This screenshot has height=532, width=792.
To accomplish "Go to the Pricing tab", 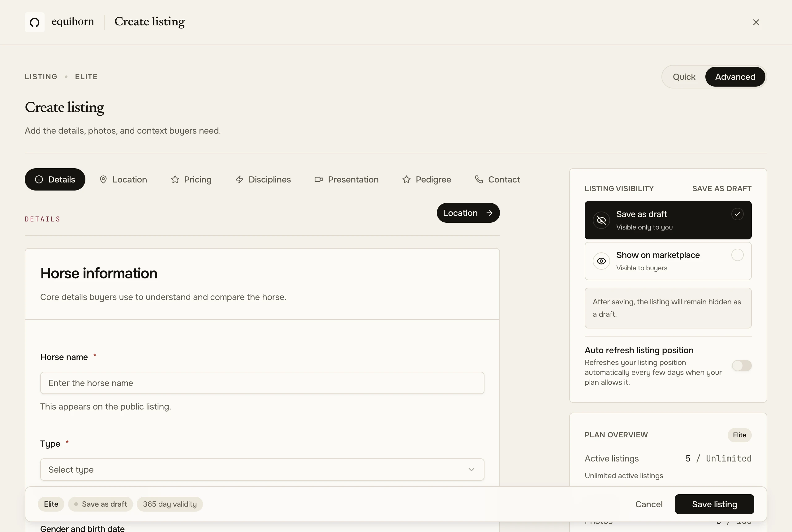I will [191, 179].
